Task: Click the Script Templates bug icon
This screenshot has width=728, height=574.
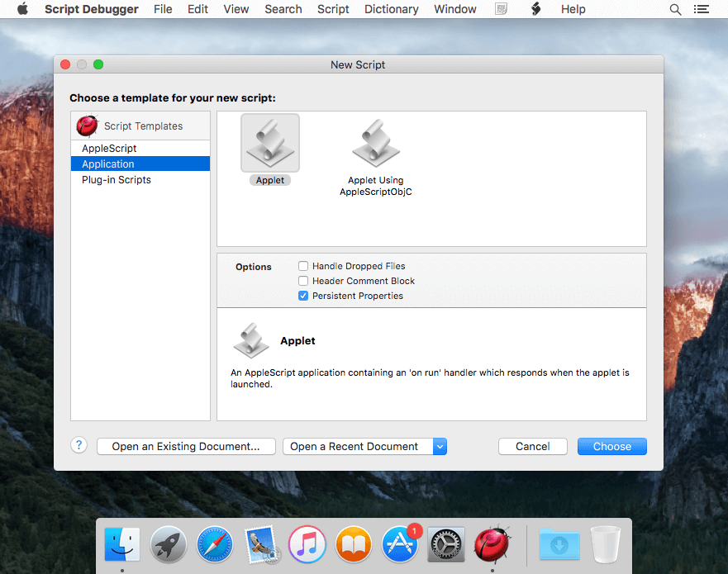Action: (87, 126)
